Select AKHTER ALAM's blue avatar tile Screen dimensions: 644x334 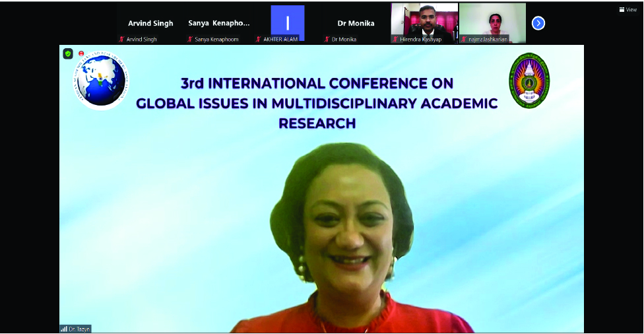[x=288, y=20]
